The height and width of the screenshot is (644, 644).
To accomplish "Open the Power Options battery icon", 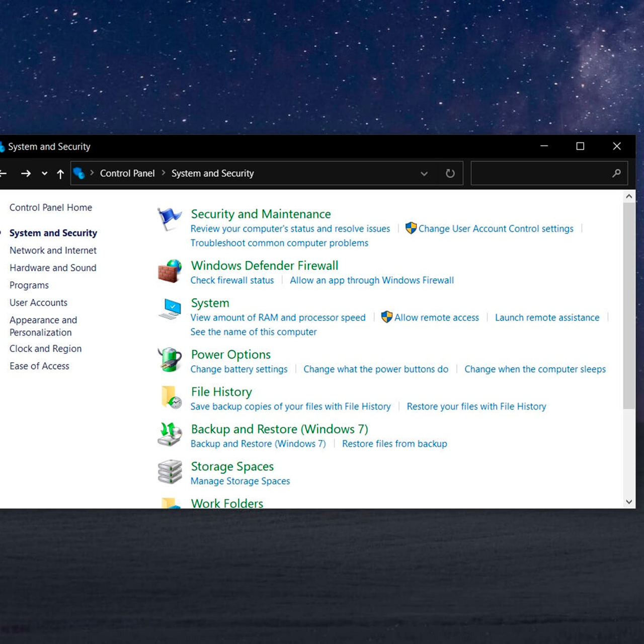I will click(170, 360).
